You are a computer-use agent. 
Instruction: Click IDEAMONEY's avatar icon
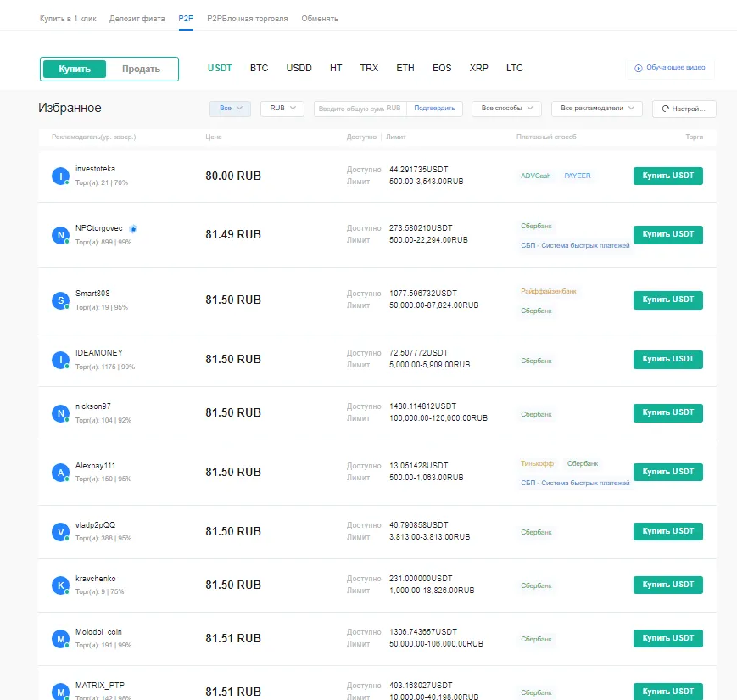pyautogui.click(x=59, y=359)
